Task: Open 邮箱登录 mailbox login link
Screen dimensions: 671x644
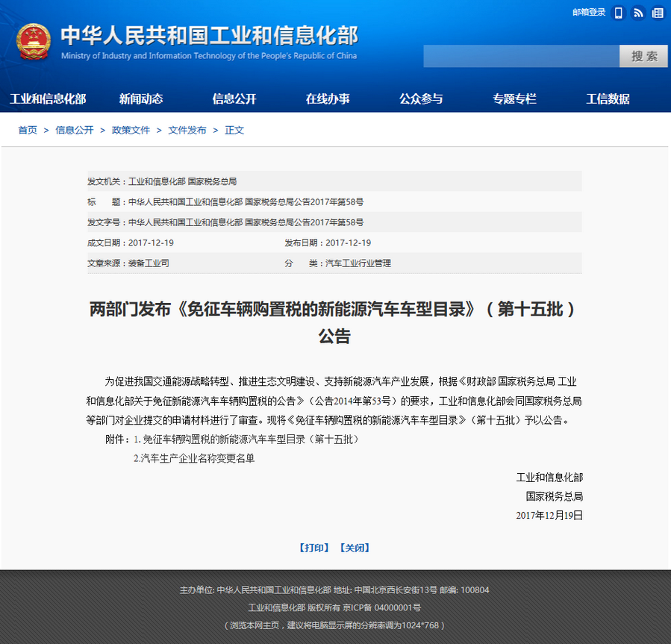Action: (589, 13)
